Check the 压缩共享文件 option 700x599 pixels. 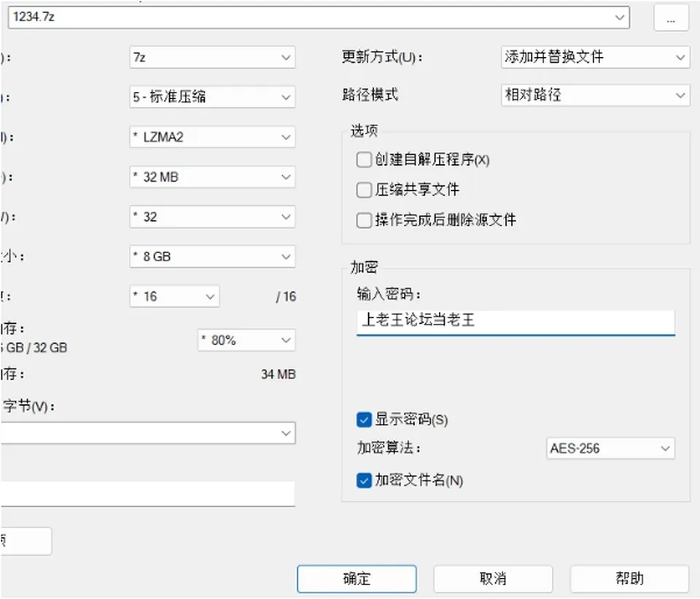point(364,190)
